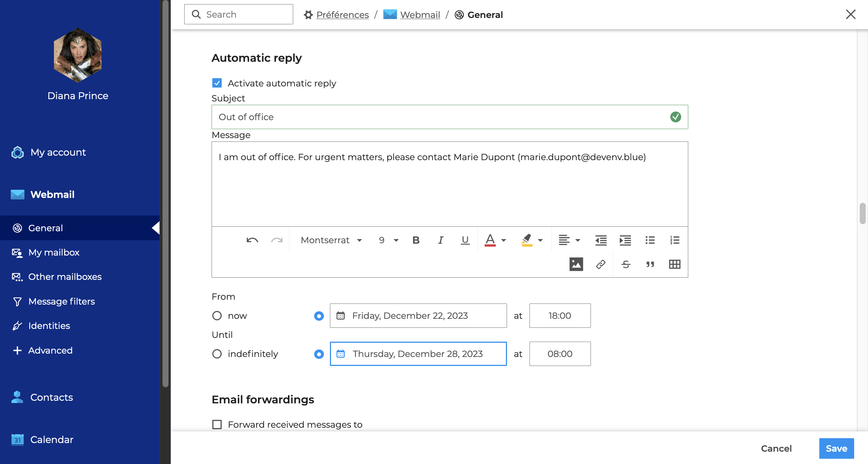
Task: Enable Forward received messages to checkbox
Action: click(x=217, y=424)
